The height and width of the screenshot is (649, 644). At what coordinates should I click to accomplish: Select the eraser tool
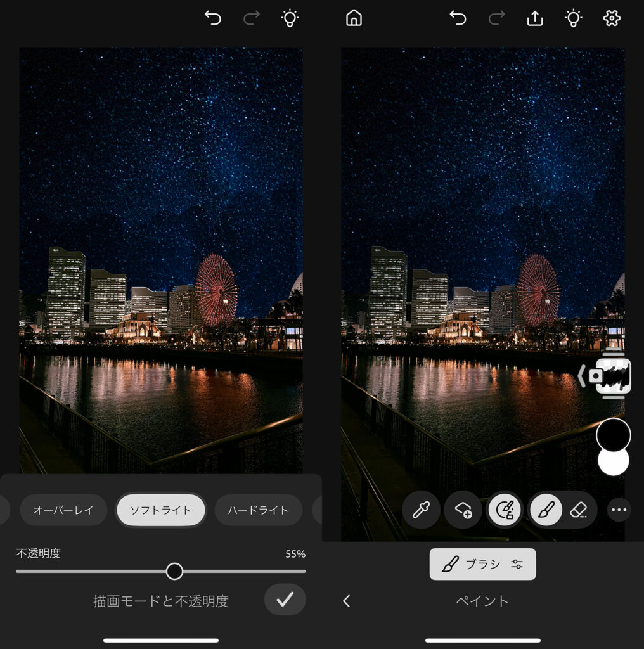coord(579,510)
